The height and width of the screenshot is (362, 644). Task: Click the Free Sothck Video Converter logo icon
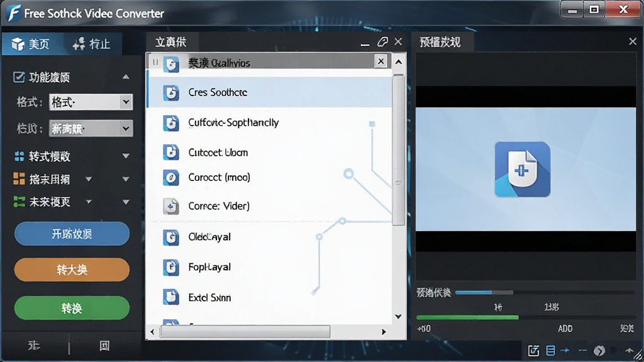coord(14,13)
